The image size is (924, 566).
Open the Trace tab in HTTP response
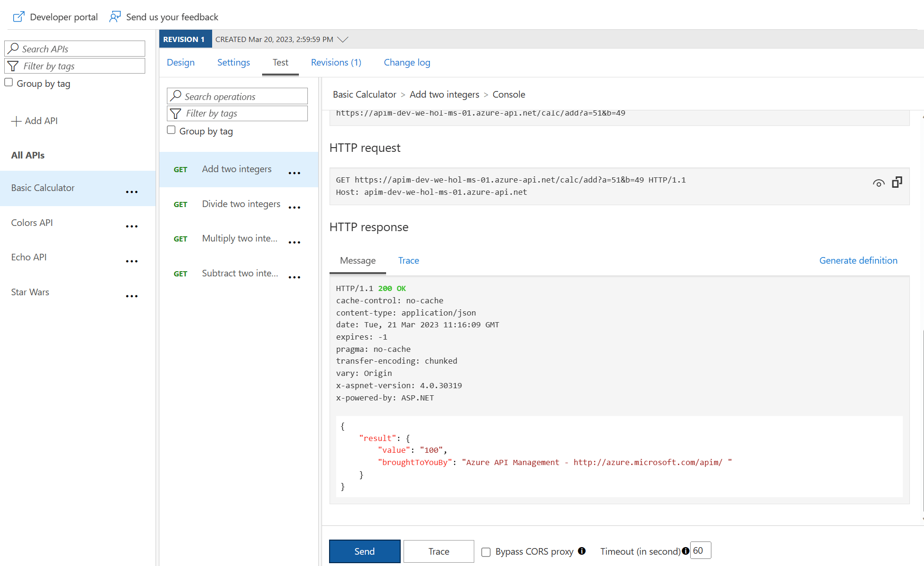[x=408, y=260]
